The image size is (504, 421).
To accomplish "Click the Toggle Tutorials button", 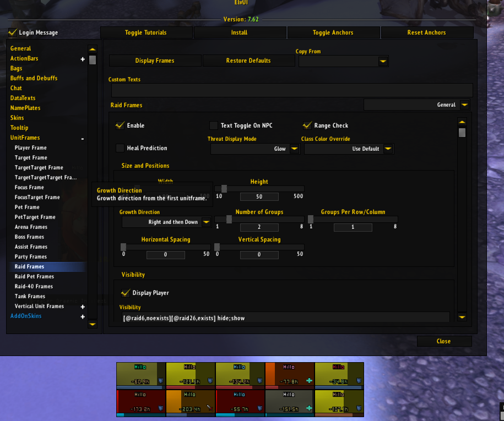I will (x=147, y=32).
